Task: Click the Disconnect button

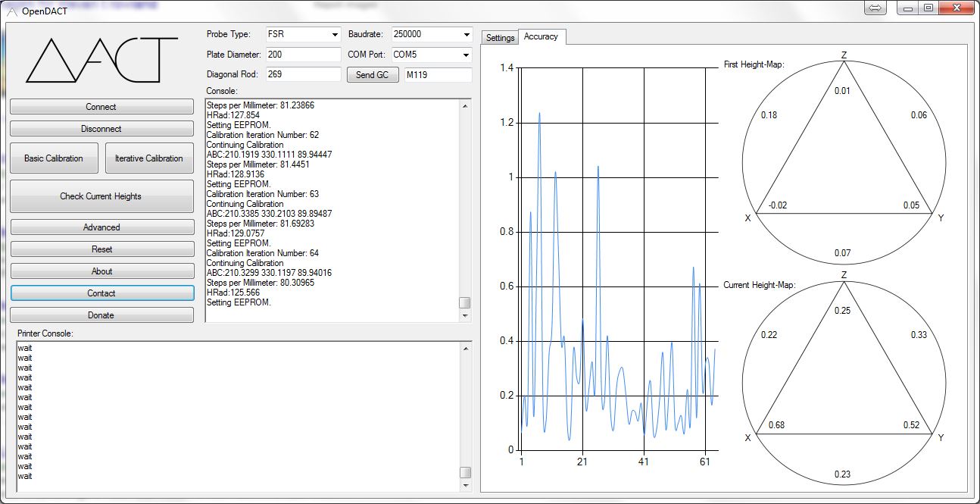Action: (101, 129)
